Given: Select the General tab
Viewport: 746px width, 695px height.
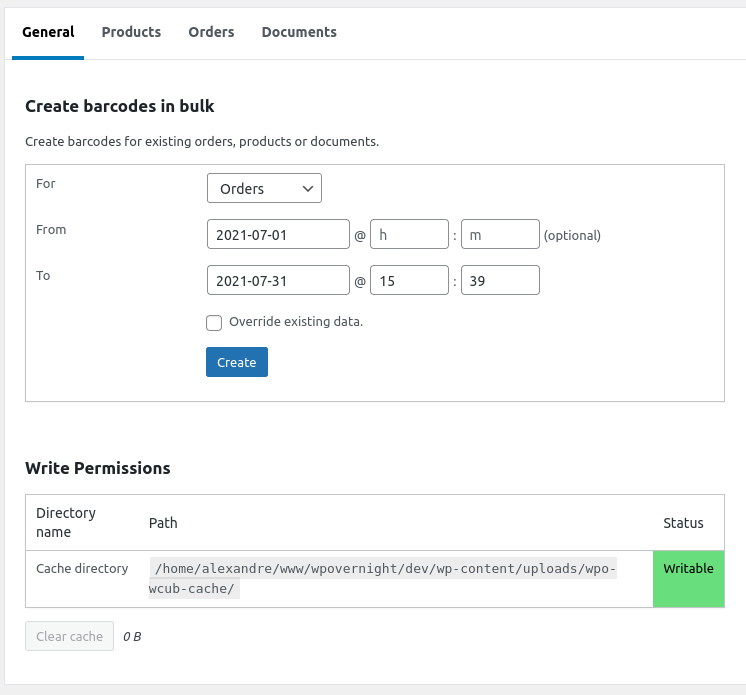Looking at the screenshot, I should tap(48, 32).
